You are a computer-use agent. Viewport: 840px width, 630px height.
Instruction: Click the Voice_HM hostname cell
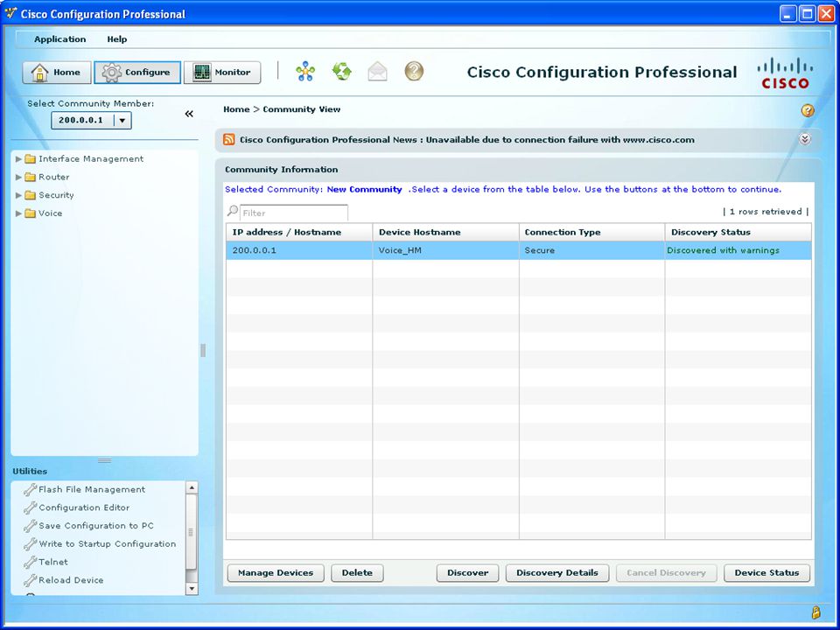click(x=445, y=250)
